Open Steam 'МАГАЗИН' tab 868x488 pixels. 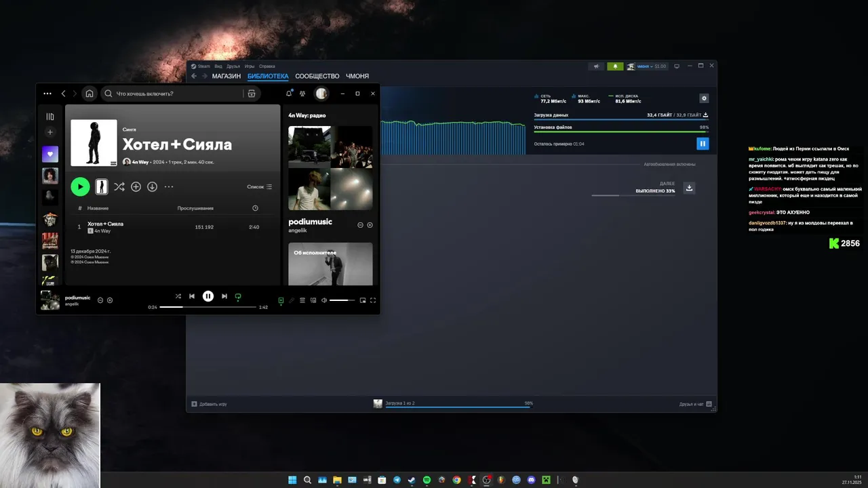[x=226, y=76]
